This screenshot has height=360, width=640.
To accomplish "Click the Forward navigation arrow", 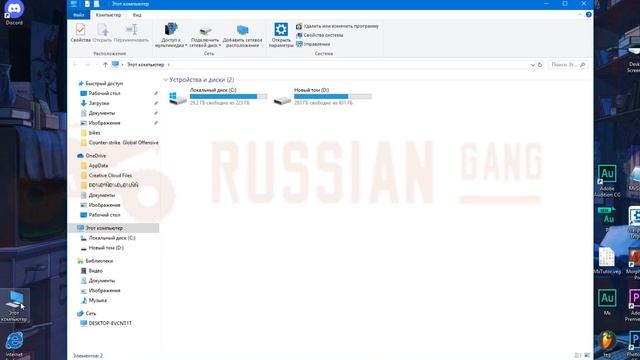I will [x=87, y=64].
